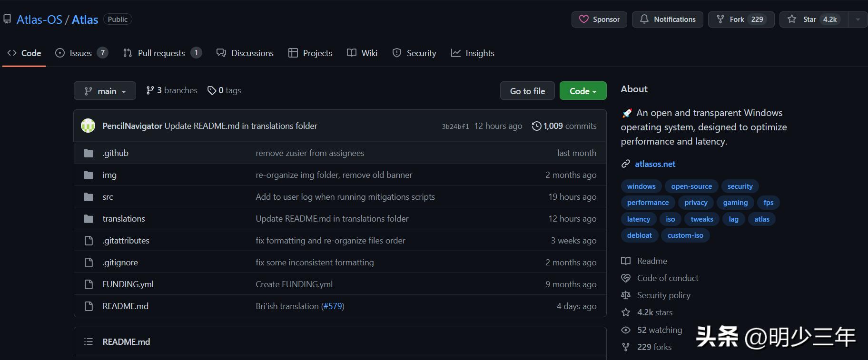
Task: Click the FUNDING.yml file icon
Action: 89,284
